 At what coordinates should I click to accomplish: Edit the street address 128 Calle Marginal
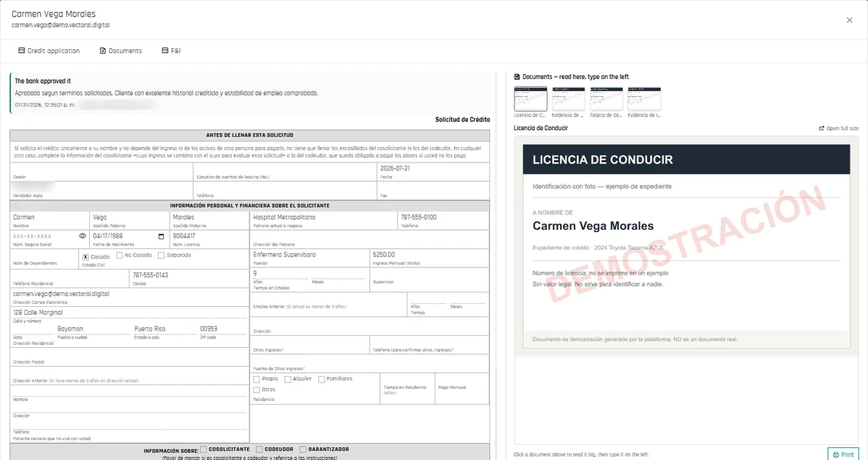[x=129, y=313]
